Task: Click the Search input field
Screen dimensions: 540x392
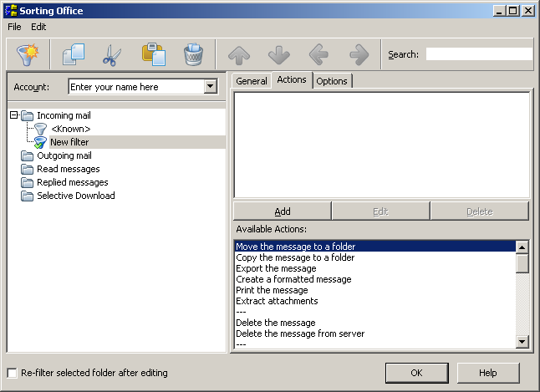Action: coord(478,54)
